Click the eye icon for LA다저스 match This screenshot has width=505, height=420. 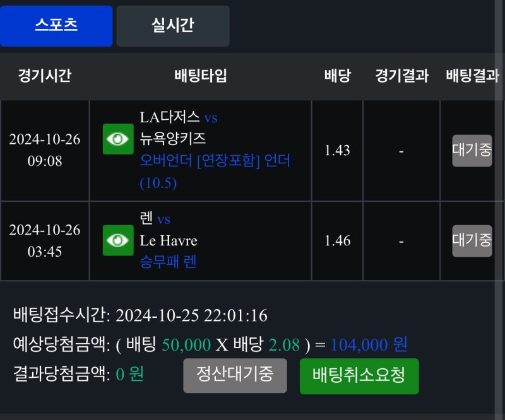click(118, 139)
